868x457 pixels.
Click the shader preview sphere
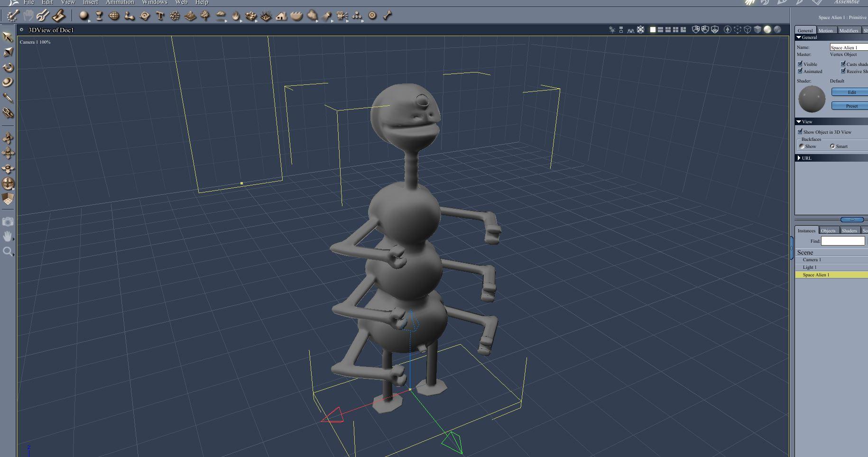click(x=812, y=99)
